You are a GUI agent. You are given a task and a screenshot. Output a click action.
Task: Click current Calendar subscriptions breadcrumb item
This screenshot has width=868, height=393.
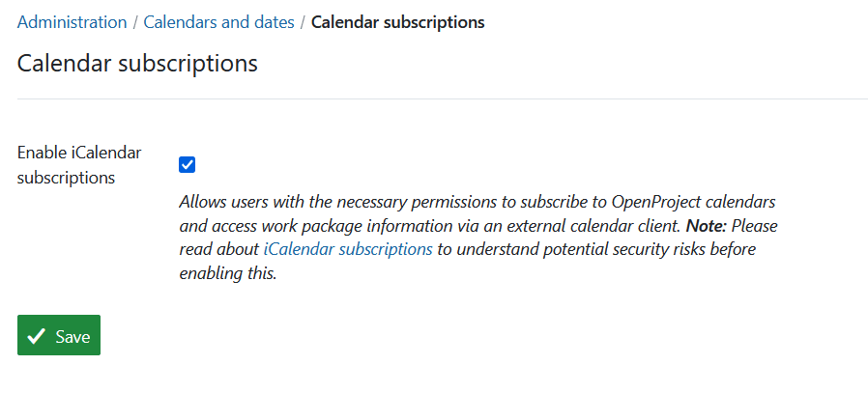397,21
